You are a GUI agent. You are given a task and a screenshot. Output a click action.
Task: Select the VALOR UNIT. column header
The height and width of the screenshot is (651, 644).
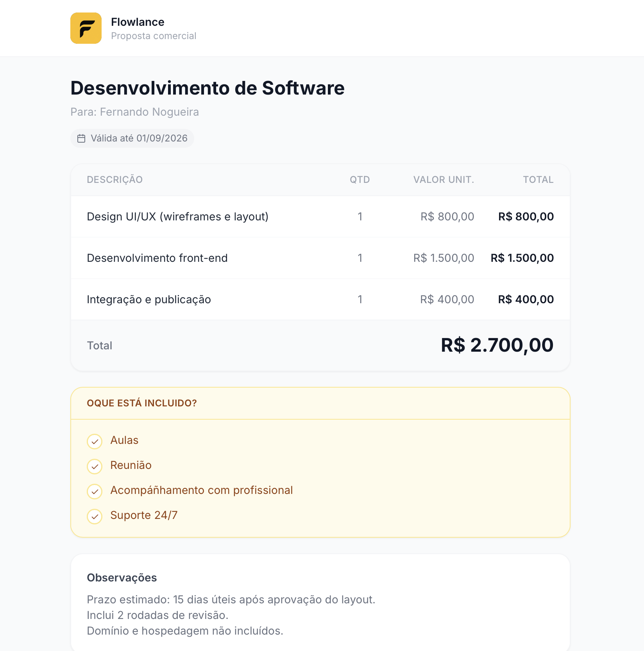click(x=444, y=180)
